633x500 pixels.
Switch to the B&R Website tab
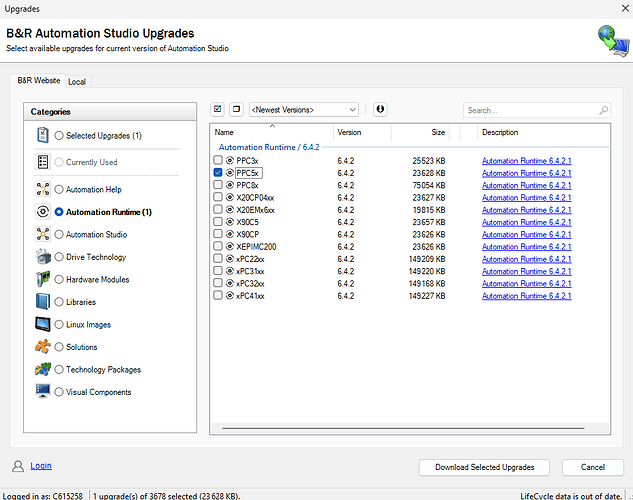[x=39, y=81]
